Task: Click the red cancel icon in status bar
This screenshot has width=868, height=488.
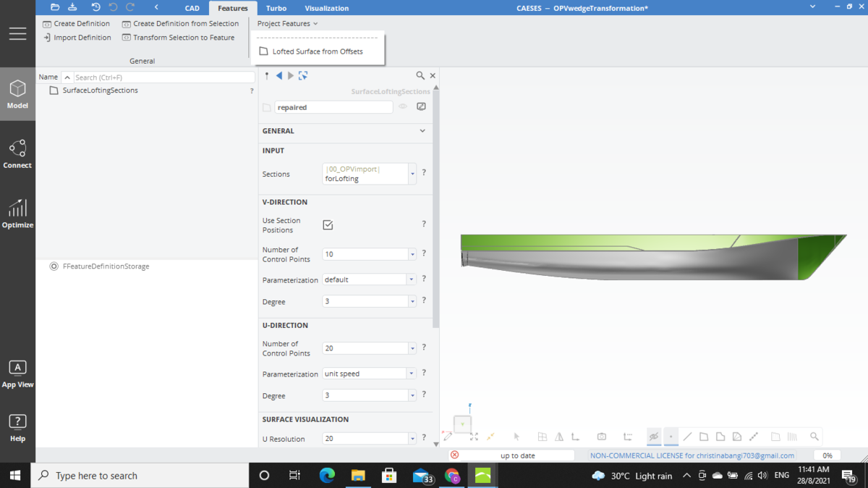Action: pyautogui.click(x=454, y=455)
